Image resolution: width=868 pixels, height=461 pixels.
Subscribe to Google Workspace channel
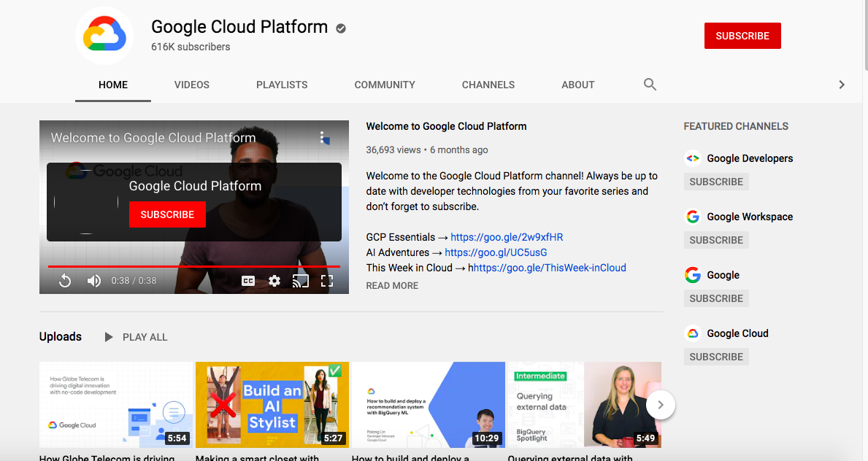click(716, 240)
